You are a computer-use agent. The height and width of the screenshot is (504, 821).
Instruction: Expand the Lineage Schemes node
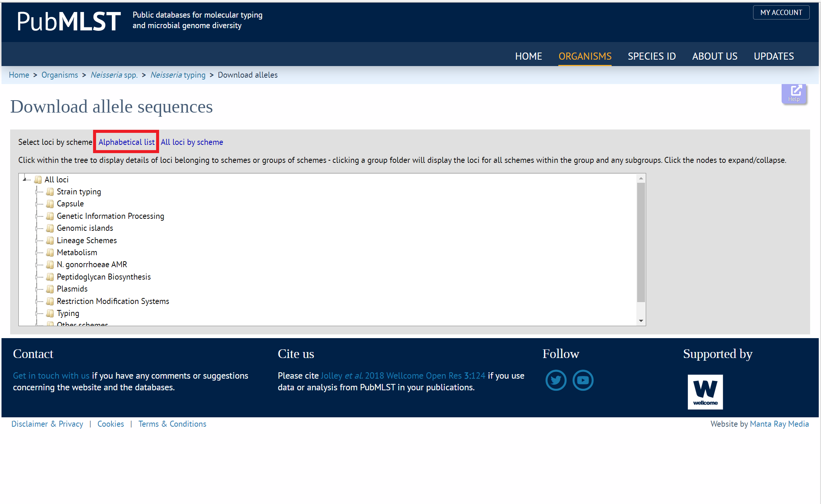37,241
